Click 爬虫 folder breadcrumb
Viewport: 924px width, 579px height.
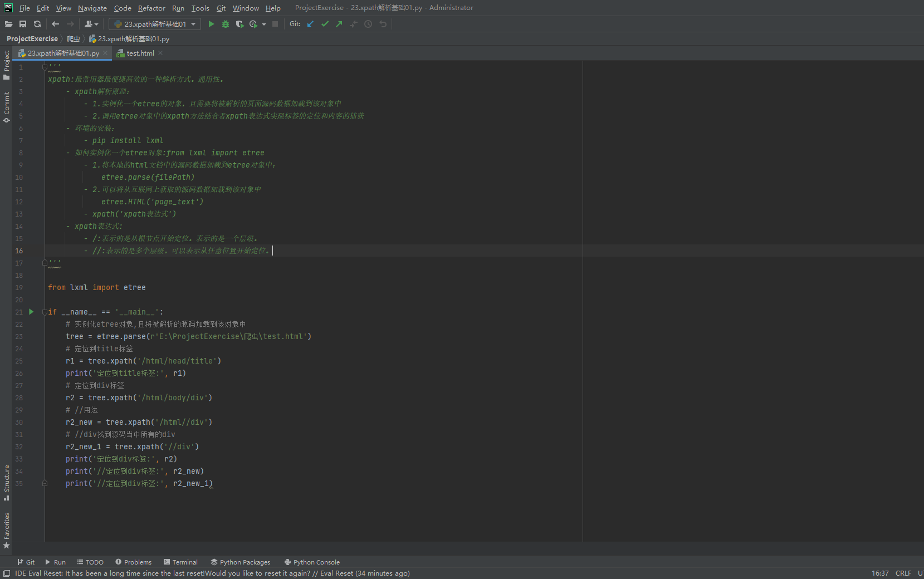tap(74, 39)
